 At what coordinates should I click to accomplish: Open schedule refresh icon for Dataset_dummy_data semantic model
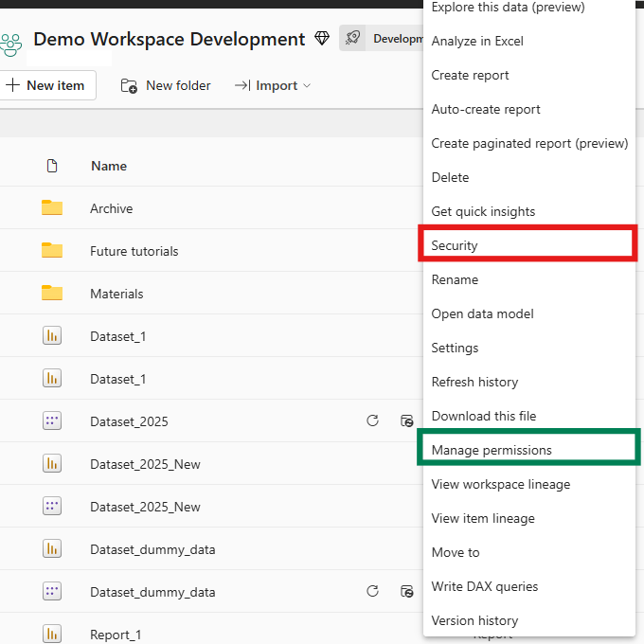click(x=406, y=592)
